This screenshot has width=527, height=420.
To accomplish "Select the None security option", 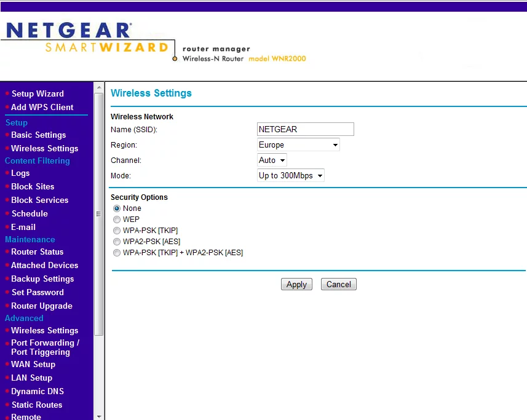I will pyautogui.click(x=117, y=208).
